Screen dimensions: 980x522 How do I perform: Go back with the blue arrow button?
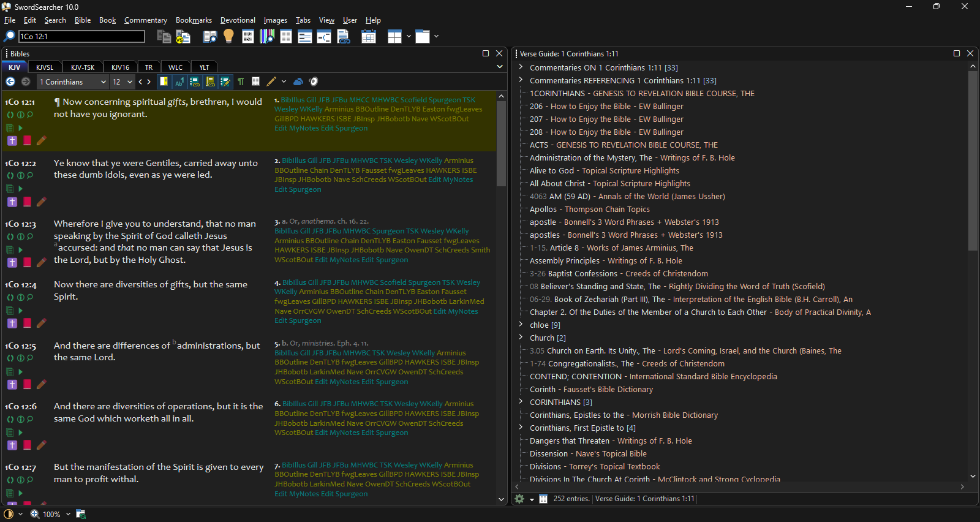coord(10,81)
